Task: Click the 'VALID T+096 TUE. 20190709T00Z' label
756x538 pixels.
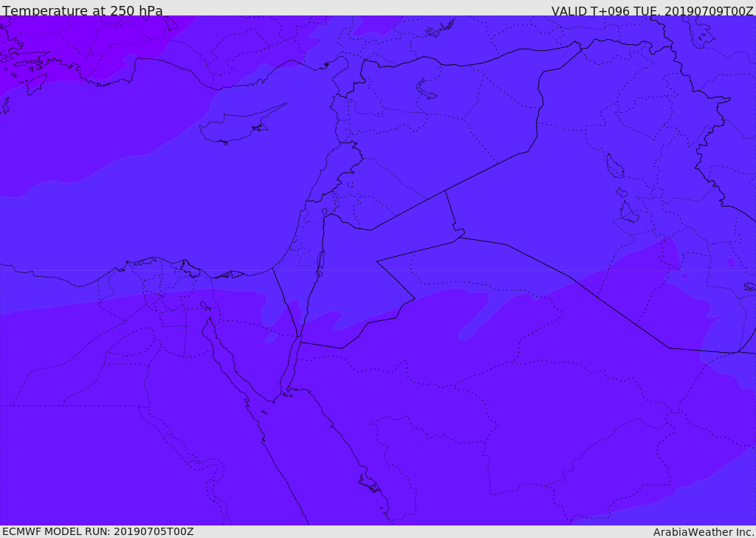Action: pyautogui.click(x=653, y=11)
